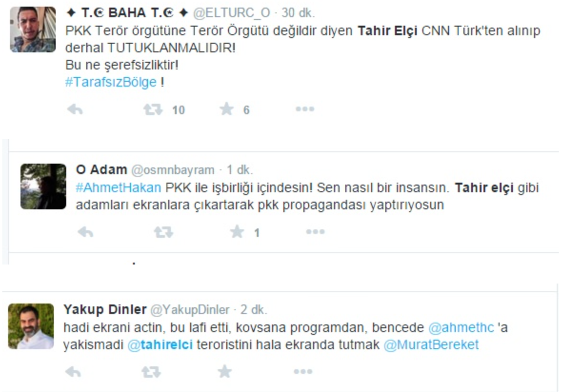Screen dimensions: 562x392
Task: View the Yakup Dinler profile photo
Action: coord(31,326)
